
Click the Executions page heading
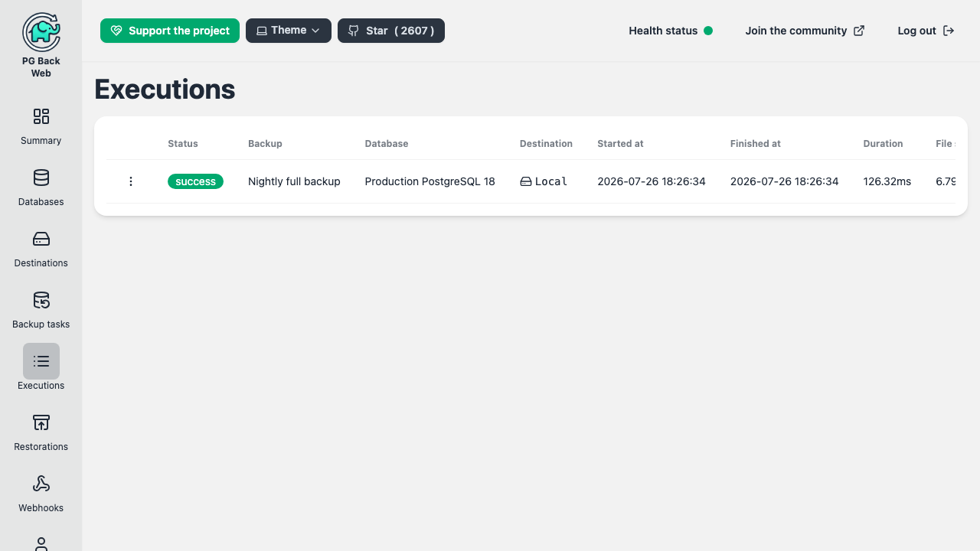[165, 90]
